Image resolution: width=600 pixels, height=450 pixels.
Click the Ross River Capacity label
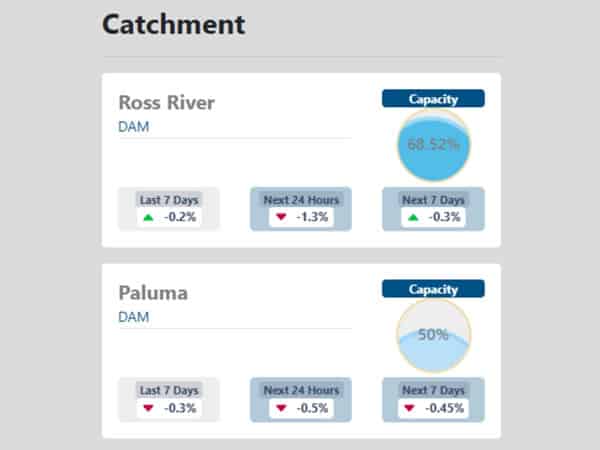pos(433,99)
